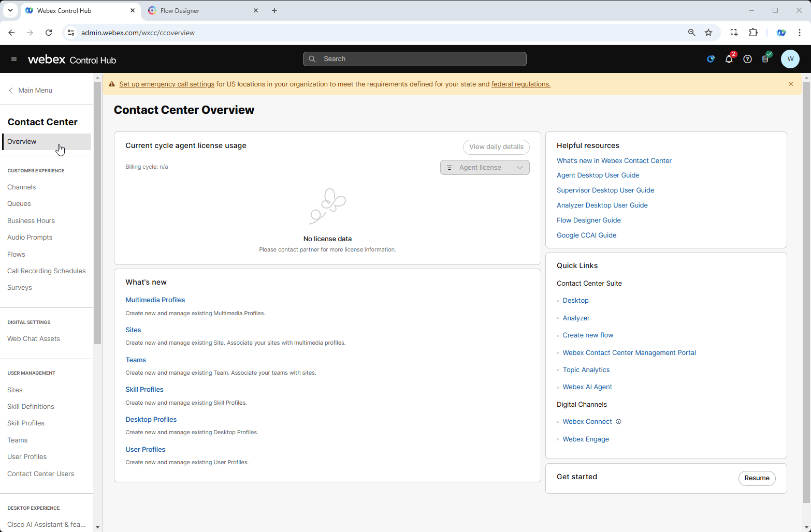
Task: Click the main page vertical scrollbar
Action: (806, 292)
